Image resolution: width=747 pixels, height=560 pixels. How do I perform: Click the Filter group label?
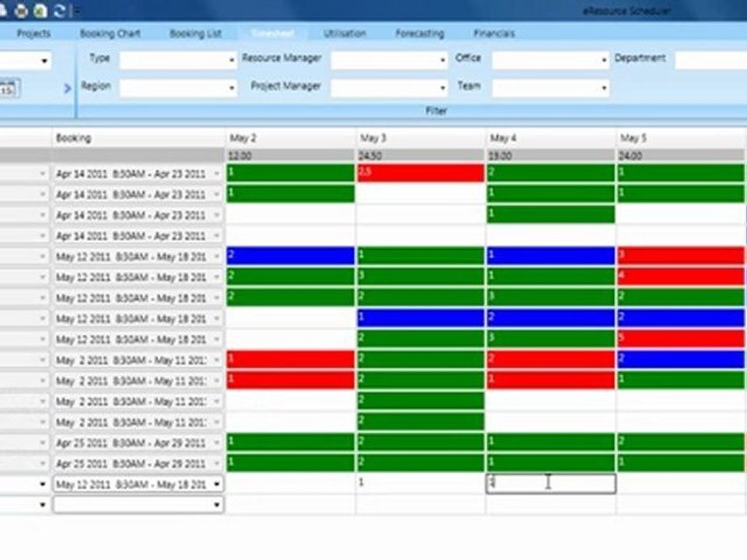(x=436, y=111)
